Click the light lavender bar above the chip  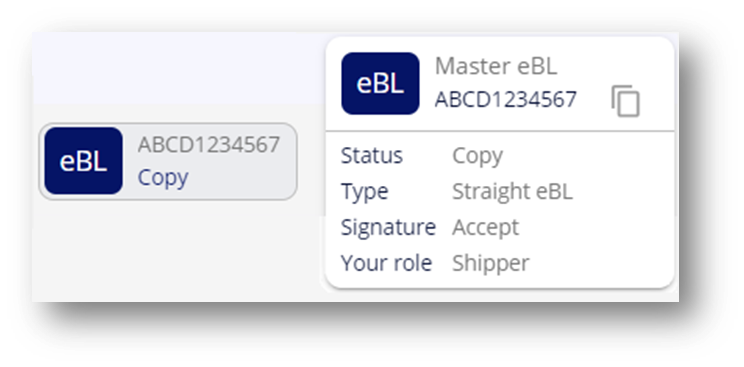click(178, 69)
